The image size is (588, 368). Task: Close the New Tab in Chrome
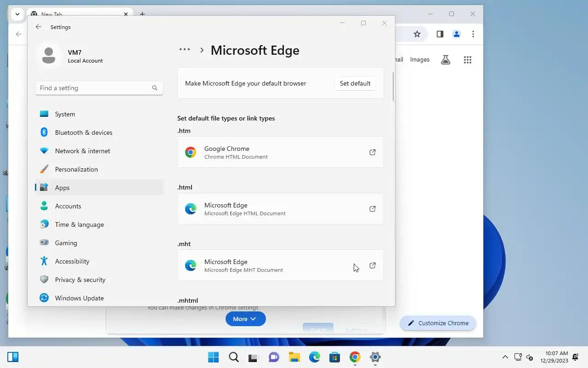126,14
